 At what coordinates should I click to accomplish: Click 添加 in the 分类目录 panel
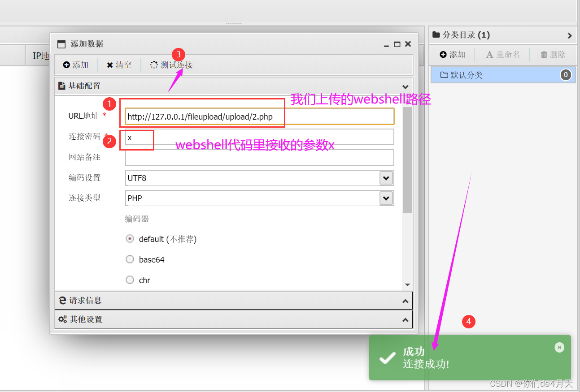tap(452, 54)
